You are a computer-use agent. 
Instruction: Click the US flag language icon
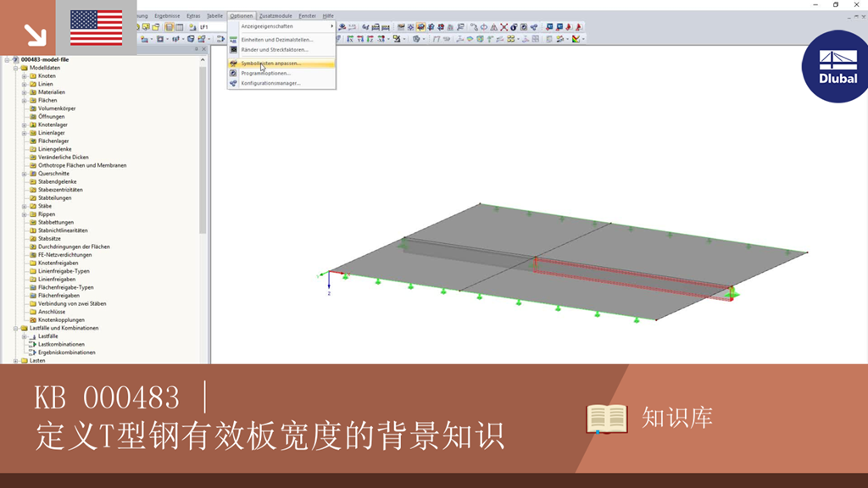[x=97, y=28]
